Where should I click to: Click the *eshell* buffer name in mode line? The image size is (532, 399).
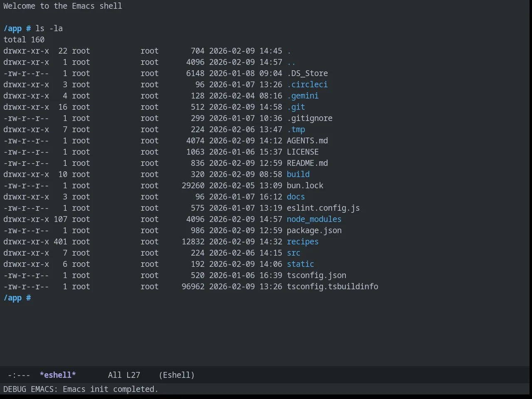point(58,375)
